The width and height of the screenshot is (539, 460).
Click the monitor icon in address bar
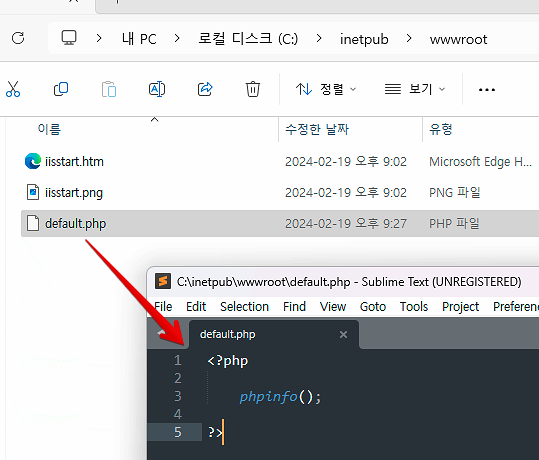tap(69, 37)
